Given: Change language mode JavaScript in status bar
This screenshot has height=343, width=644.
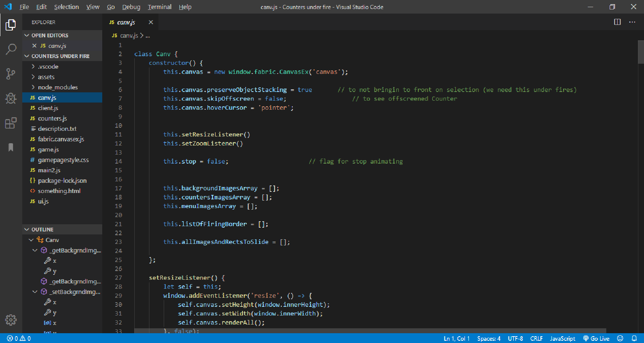Looking at the screenshot, I should [563, 338].
